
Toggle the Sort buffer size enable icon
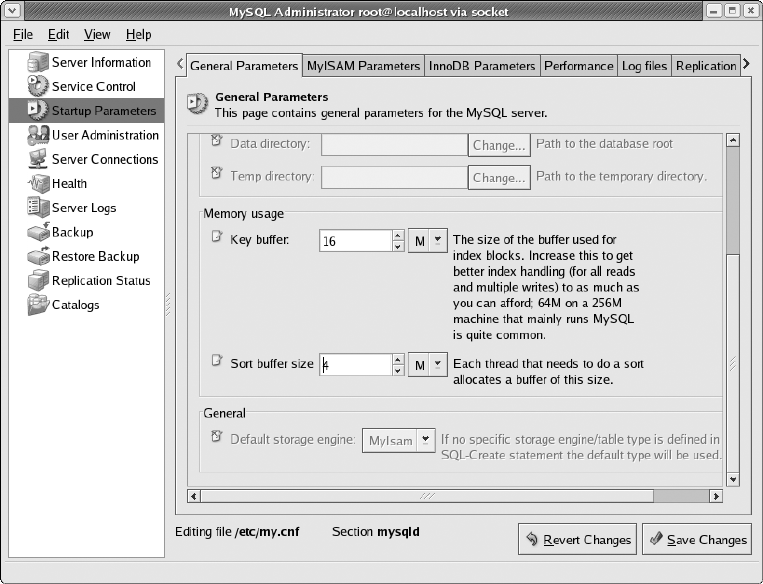click(217, 361)
